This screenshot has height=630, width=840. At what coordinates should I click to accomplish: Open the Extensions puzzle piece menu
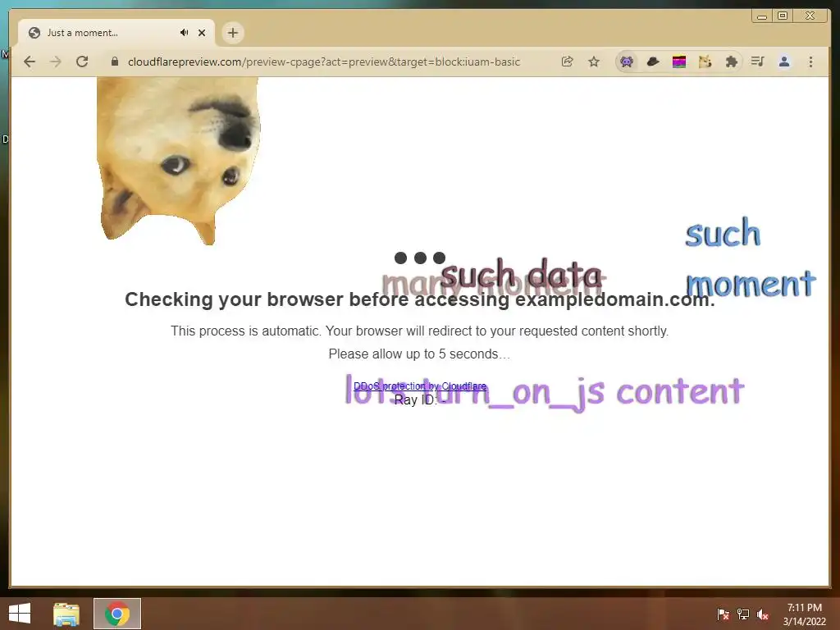pyautogui.click(x=731, y=62)
